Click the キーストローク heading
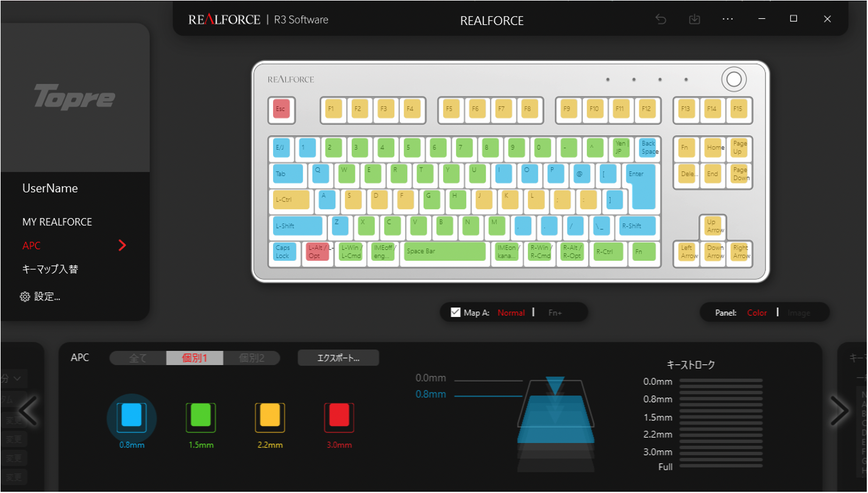This screenshot has width=868, height=493. (x=691, y=365)
